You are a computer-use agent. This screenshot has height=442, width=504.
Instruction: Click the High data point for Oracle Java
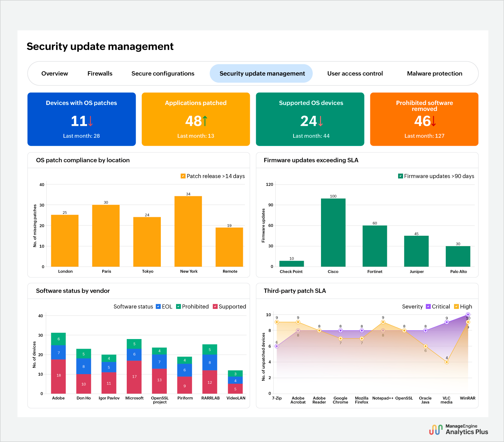pos(426,346)
